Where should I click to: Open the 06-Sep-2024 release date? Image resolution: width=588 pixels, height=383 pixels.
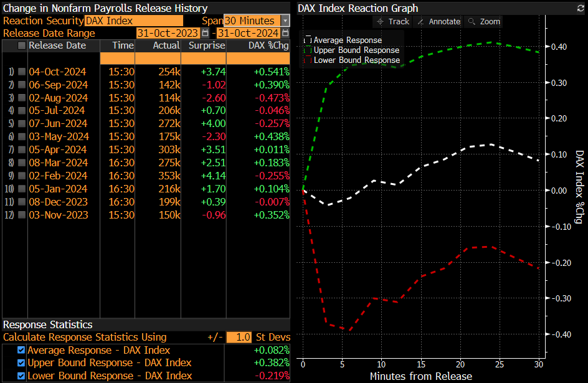[x=58, y=85]
